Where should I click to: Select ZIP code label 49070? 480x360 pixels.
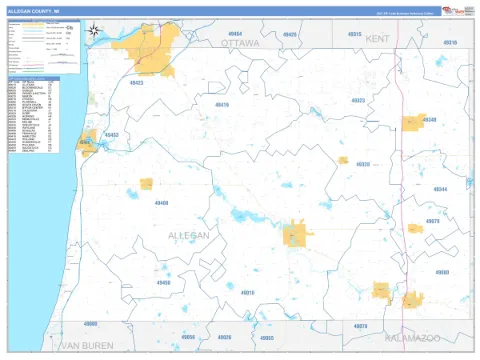(433, 221)
